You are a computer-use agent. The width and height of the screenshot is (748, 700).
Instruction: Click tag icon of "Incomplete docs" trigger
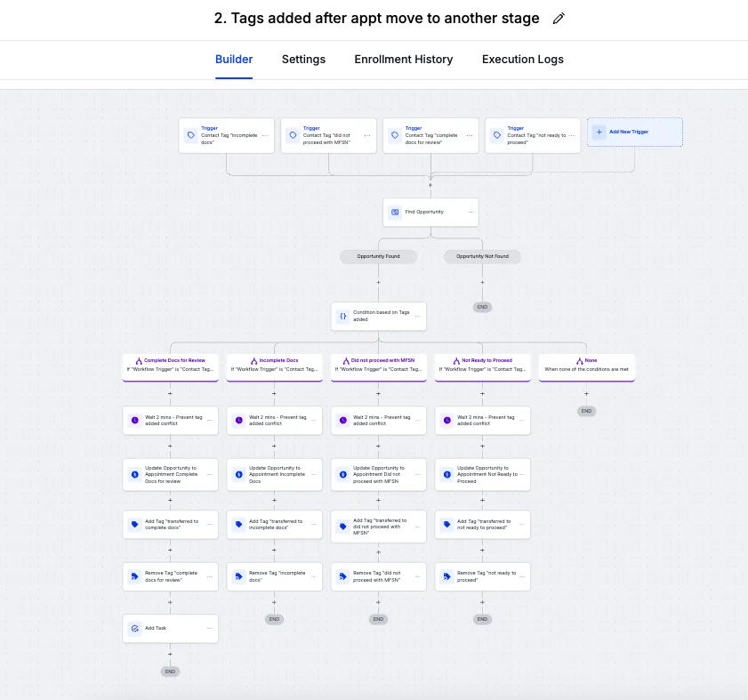[191, 135]
